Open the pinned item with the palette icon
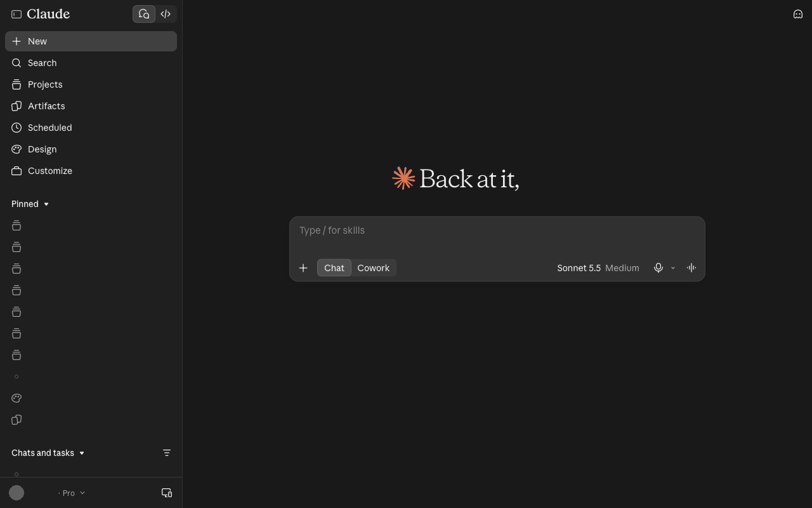Viewport: 812px width, 508px height. click(x=16, y=398)
